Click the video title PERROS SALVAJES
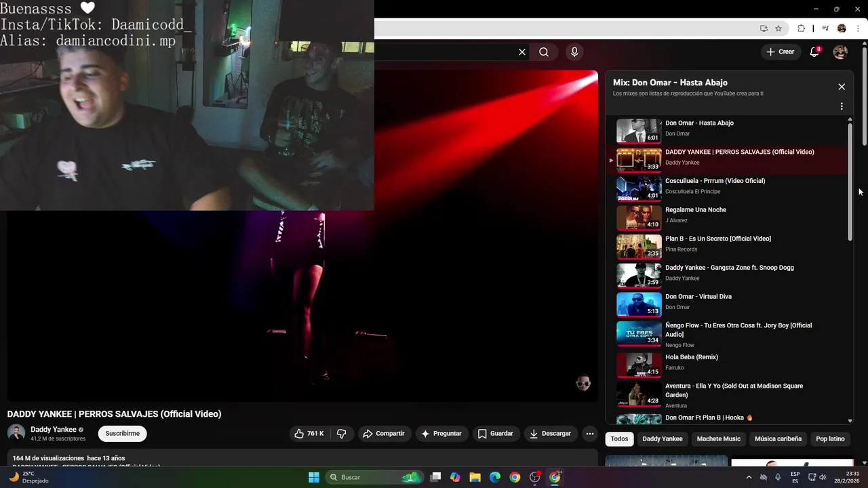 pos(115,414)
